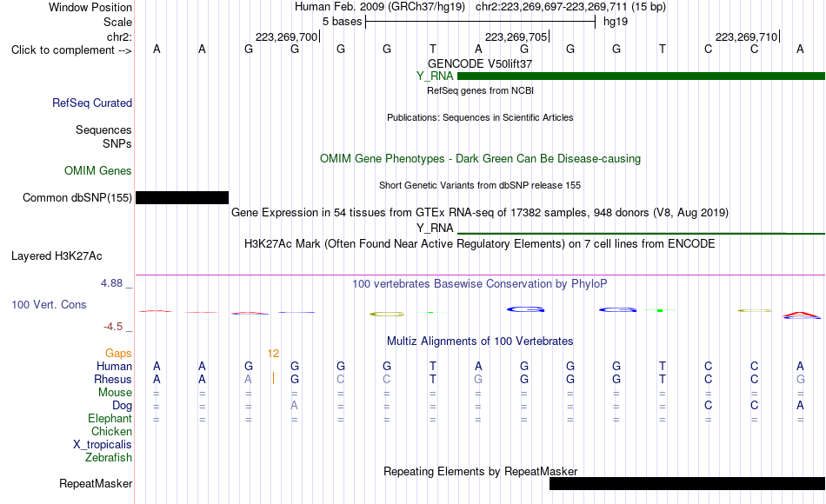Viewport: 826px width, 504px height.
Task: Click the H3K27Ac Mark track title
Action: tap(480, 244)
